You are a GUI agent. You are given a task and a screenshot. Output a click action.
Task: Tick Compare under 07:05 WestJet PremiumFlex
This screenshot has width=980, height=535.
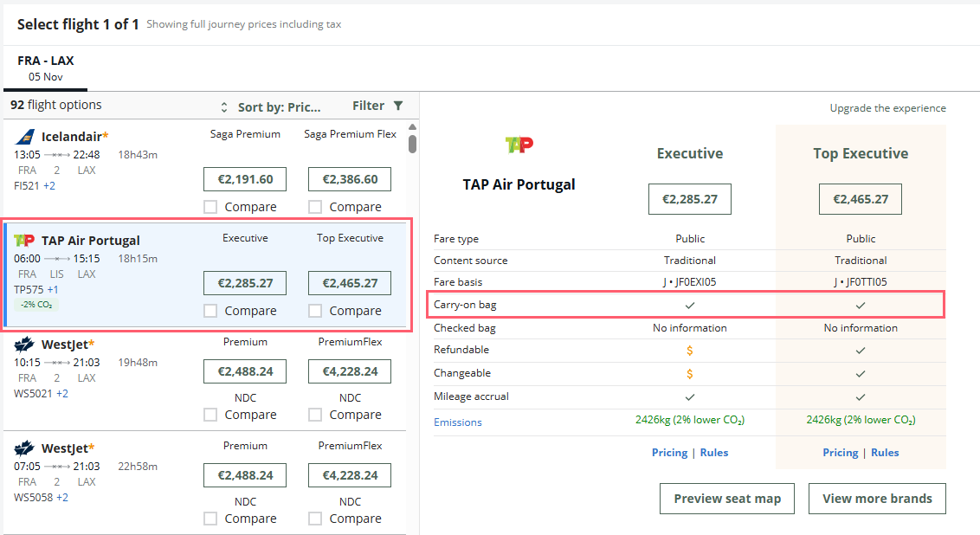316,519
